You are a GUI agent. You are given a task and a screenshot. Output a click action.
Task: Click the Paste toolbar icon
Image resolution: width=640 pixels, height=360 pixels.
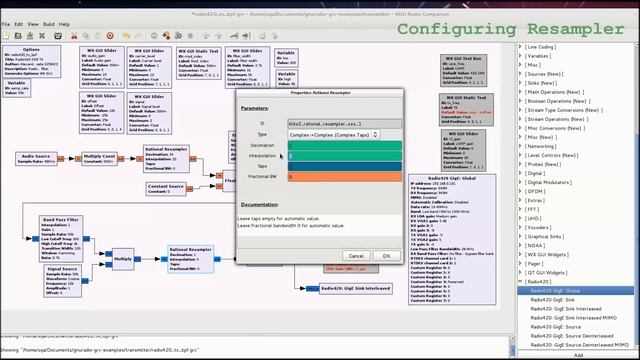pyautogui.click(x=98, y=36)
